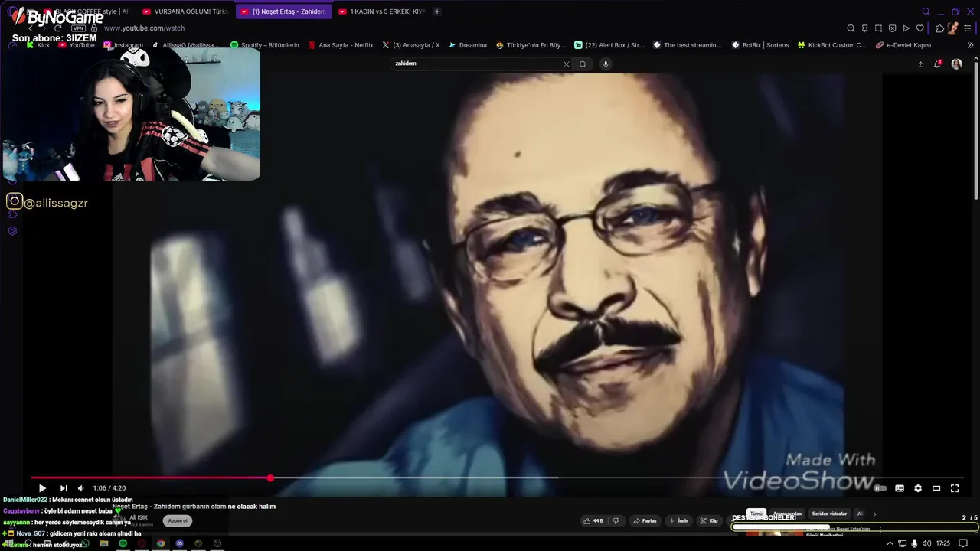
Task: Select the Neşet Ertaş - Zahidem tab
Action: [283, 11]
